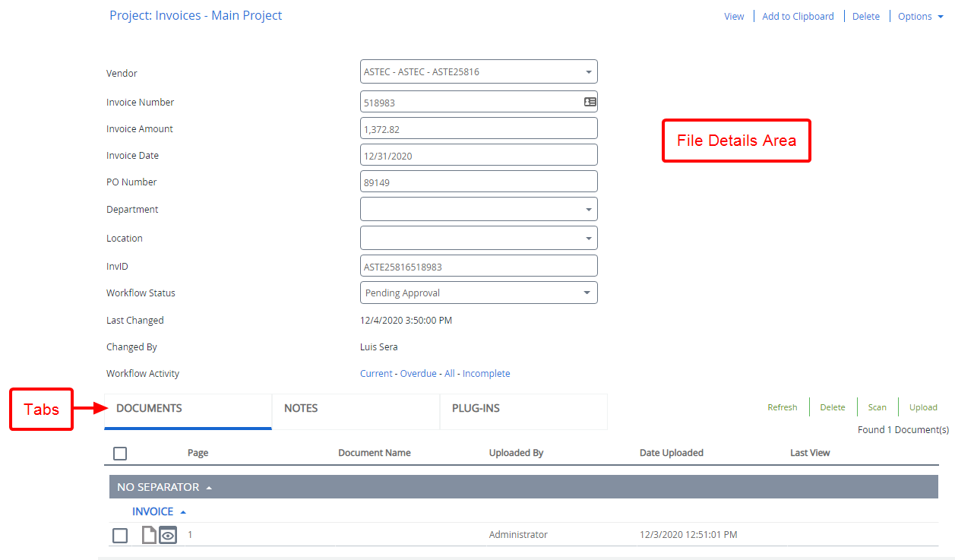
Task: Check the box for invoice page 1
Action: pyautogui.click(x=120, y=536)
